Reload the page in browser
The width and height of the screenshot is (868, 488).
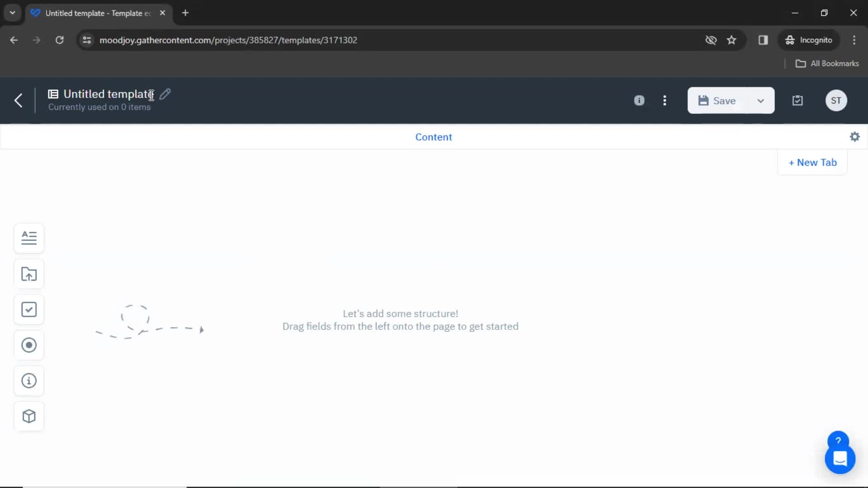tap(59, 40)
